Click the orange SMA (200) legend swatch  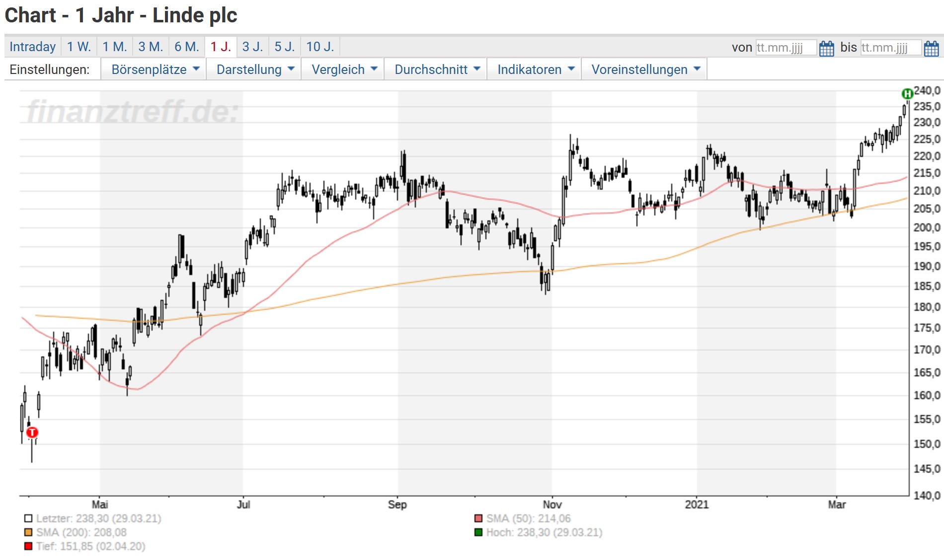pos(28,532)
